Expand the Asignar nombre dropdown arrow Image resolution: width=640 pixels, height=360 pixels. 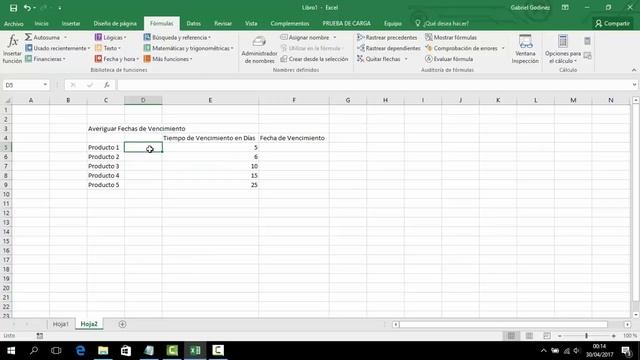pos(335,37)
